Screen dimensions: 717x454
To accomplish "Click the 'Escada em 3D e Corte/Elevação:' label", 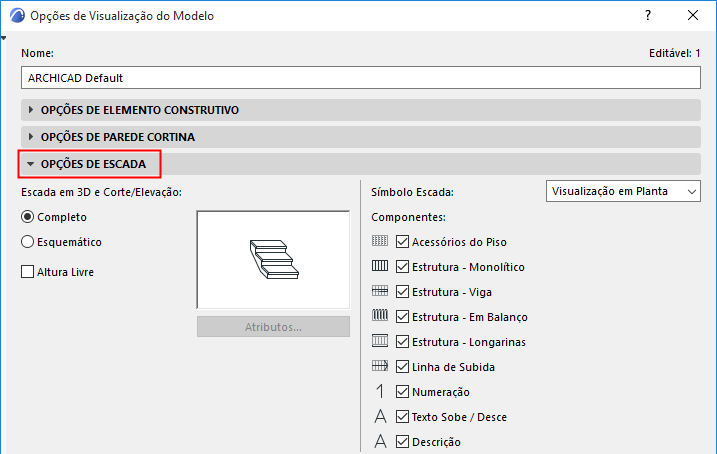I will click(x=102, y=192).
